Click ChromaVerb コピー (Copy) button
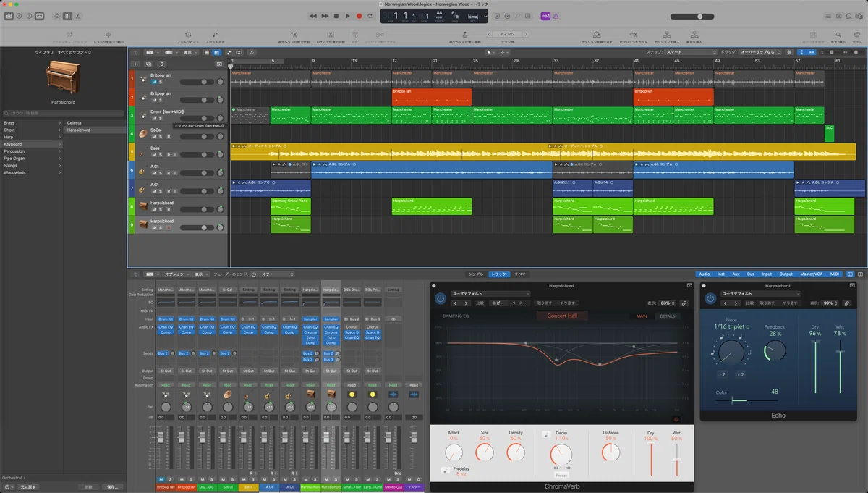This screenshot has width=868, height=493. (x=498, y=303)
